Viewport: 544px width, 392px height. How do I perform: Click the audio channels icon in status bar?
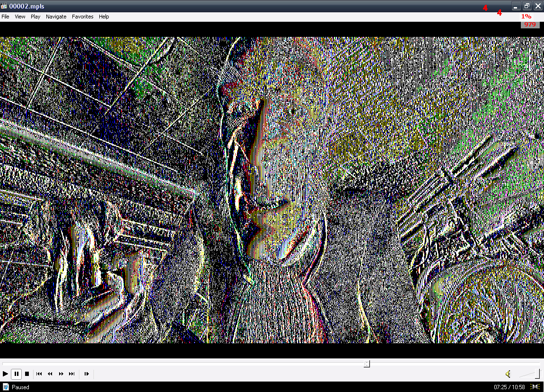point(535,387)
